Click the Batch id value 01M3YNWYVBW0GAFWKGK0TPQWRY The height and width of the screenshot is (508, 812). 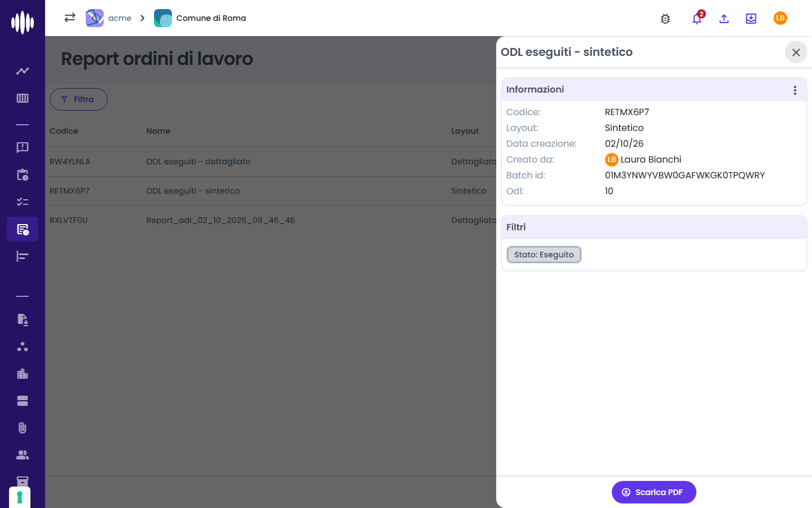coord(685,175)
